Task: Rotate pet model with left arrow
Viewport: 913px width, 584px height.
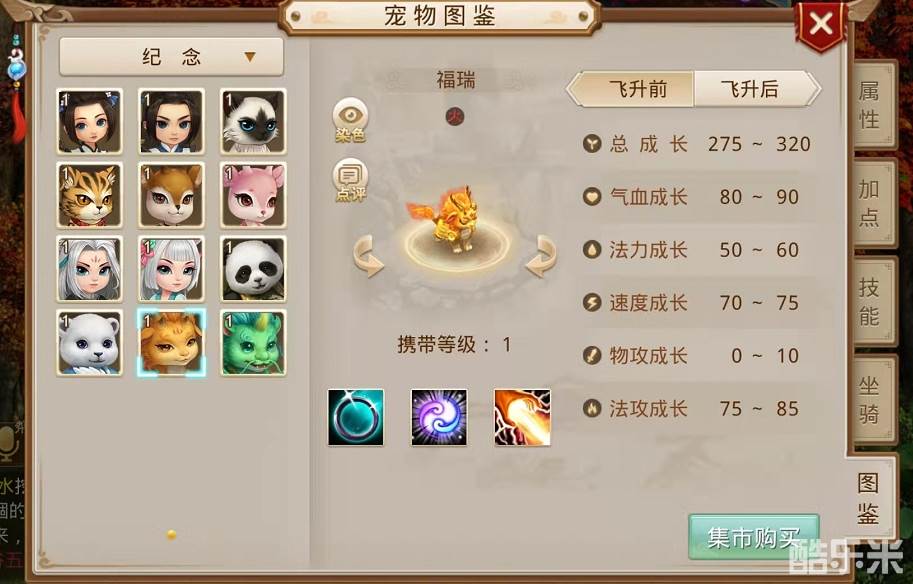Action: [x=369, y=256]
